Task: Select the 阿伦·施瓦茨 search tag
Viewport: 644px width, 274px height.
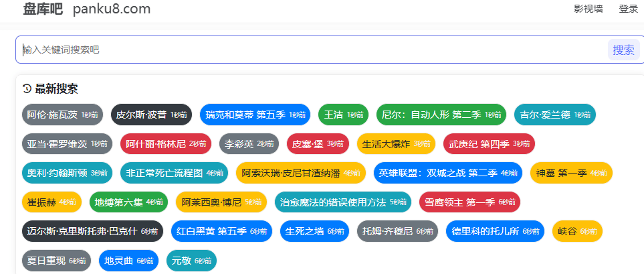Action: (62, 115)
